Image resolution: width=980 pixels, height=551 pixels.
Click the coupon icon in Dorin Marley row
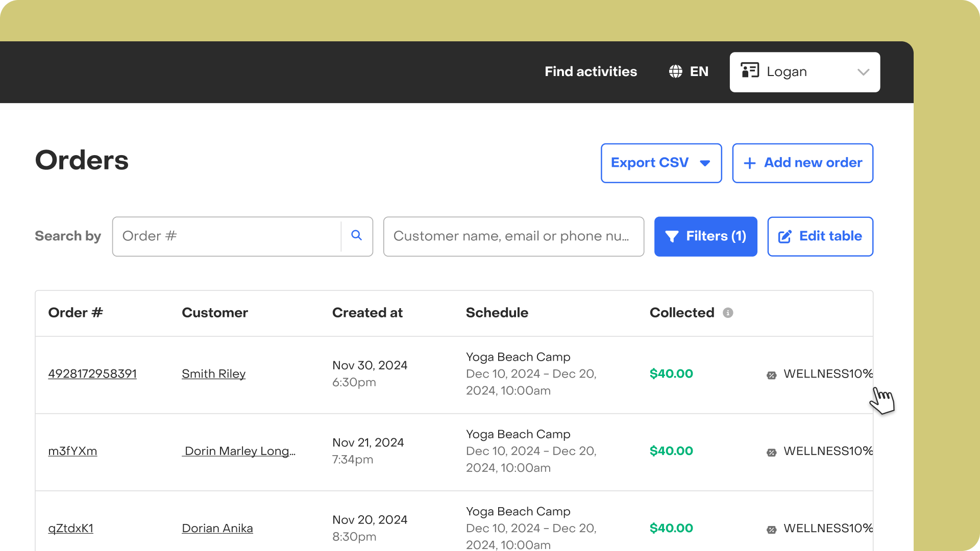pyautogui.click(x=771, y=452)
